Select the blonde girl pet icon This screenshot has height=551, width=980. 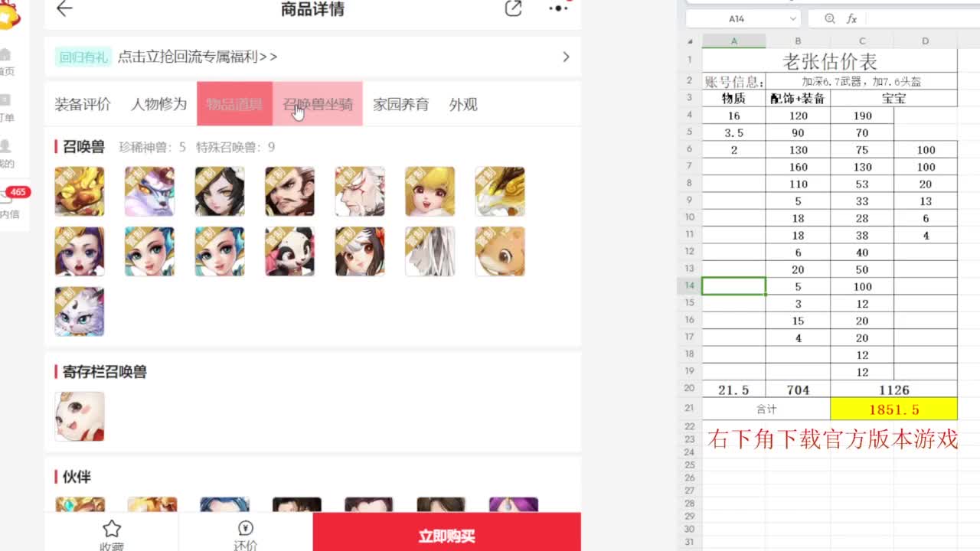(430, 191)
